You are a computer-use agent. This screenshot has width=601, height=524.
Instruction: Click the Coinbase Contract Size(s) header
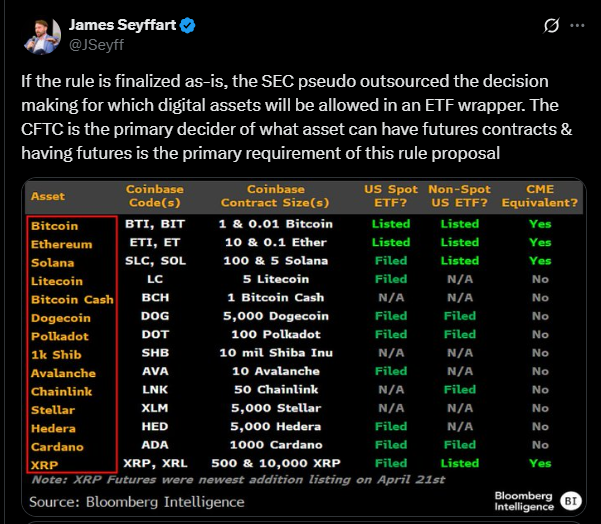pyautogui.click(x=275, y=196)
